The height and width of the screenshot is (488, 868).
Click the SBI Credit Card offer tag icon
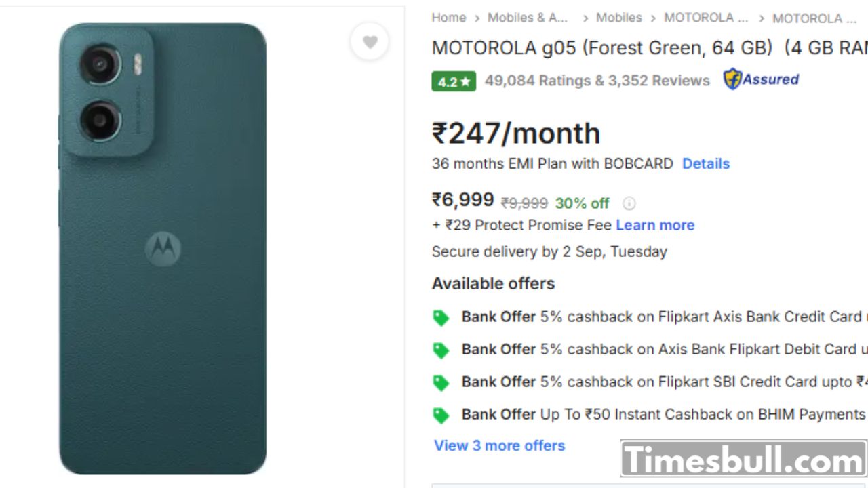(x=441, y=383)
